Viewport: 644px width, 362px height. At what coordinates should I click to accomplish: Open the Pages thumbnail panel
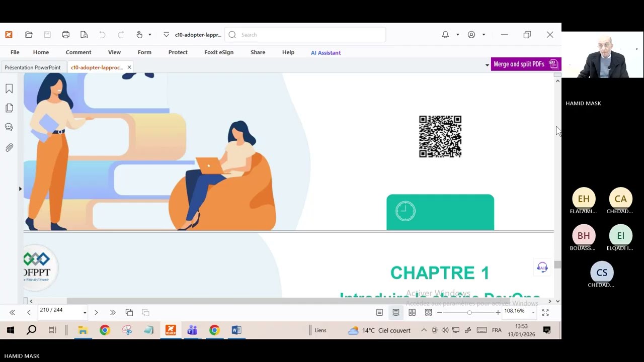[9, 108]
